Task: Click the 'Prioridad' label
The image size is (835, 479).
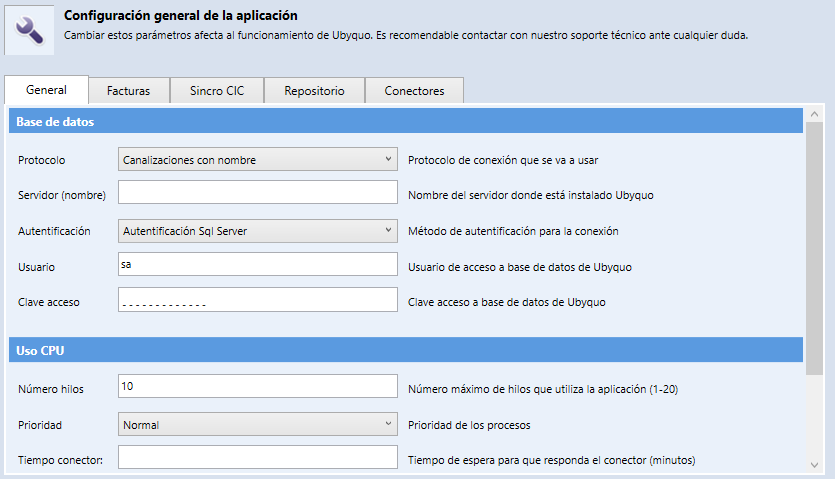Action: pyautogui.click(x=40, y=425)
